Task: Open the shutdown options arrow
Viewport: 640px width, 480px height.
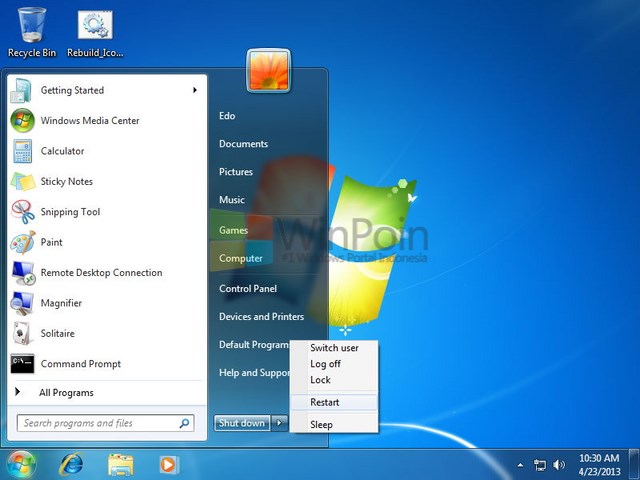Action: pyautogui.click(x=279, y=423)
